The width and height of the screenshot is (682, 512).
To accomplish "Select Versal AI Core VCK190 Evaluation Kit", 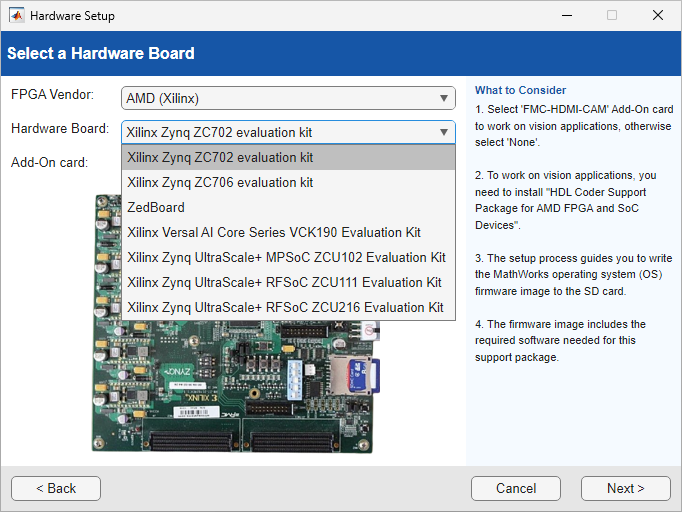I will (x=288, y=232).
